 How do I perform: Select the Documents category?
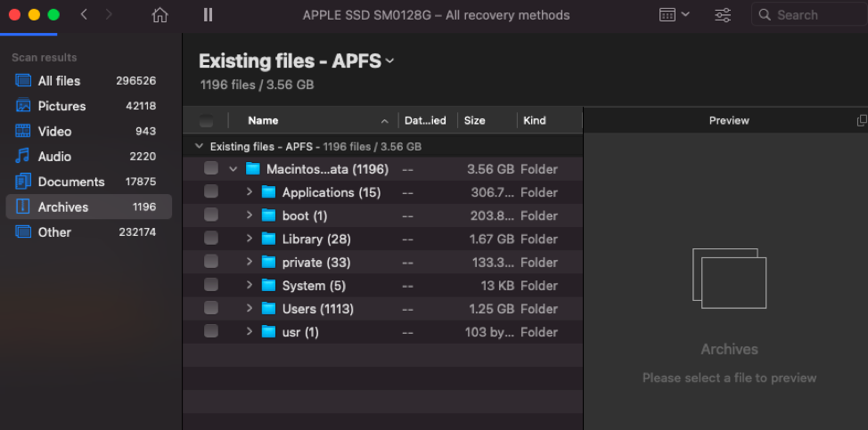88,182
